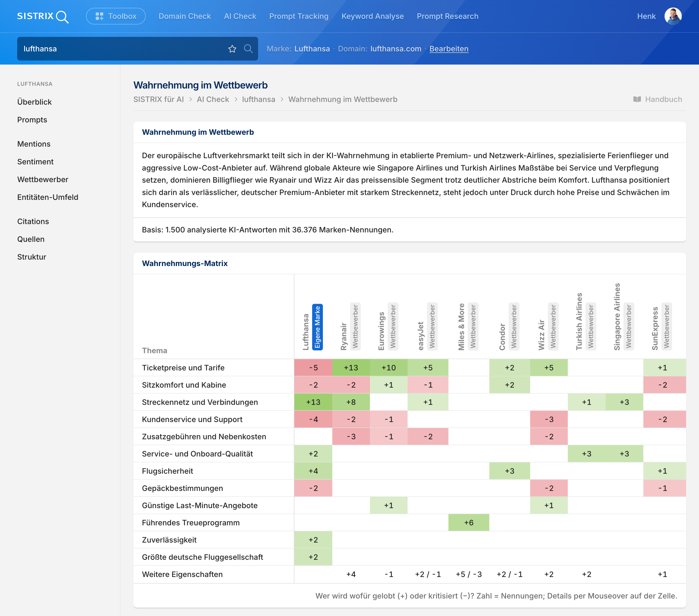Screen dimensions: 699x616
Task: Click Lufthansa +13 cell in Streckennetz row
Action: pyautogui.click(x=313, y=402)
